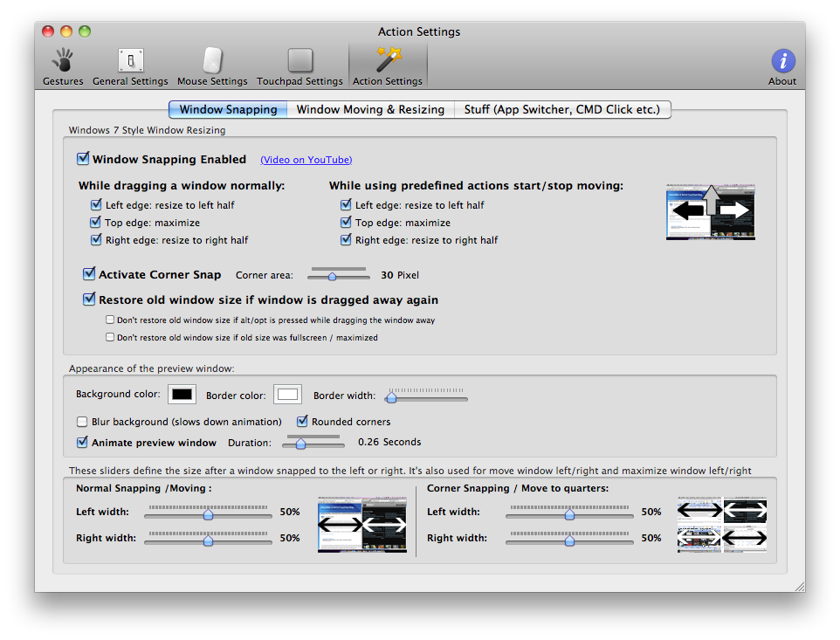Toggle Activate Corner Snap checkbox
This screenshot has width=840, height=640.
click(89, 274)
